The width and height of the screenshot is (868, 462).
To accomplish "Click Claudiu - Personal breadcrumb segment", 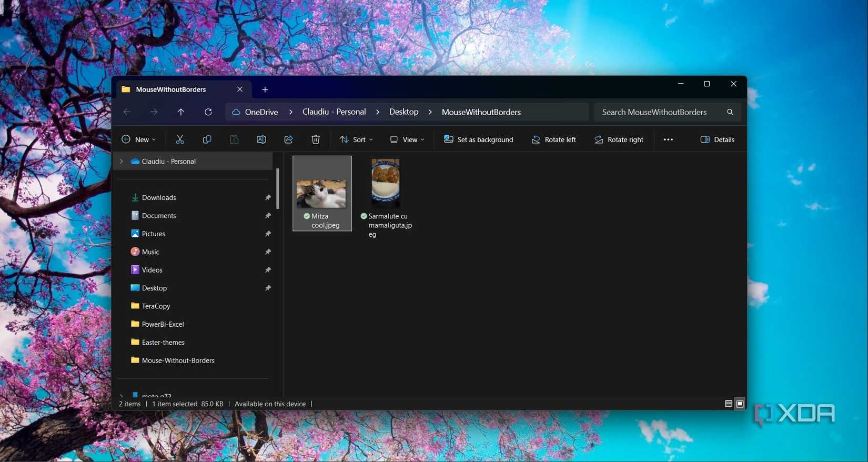I will coord(334,112).
